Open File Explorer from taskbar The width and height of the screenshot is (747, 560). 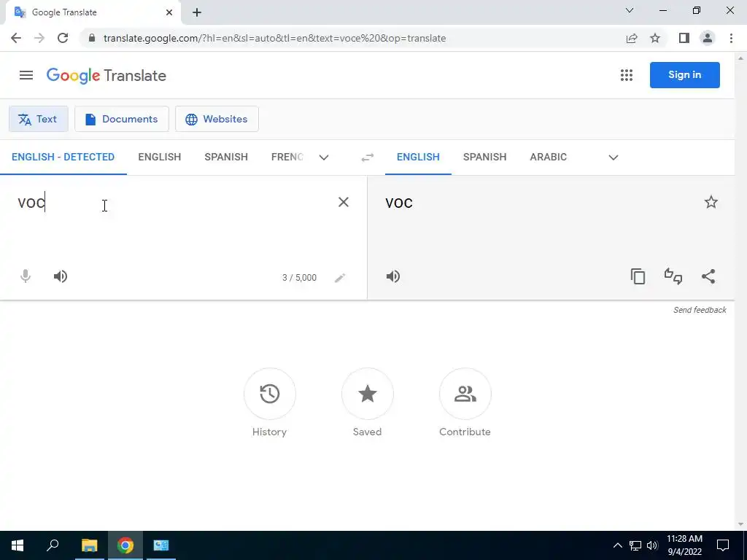pyautogui.click(x=89, y=545)
